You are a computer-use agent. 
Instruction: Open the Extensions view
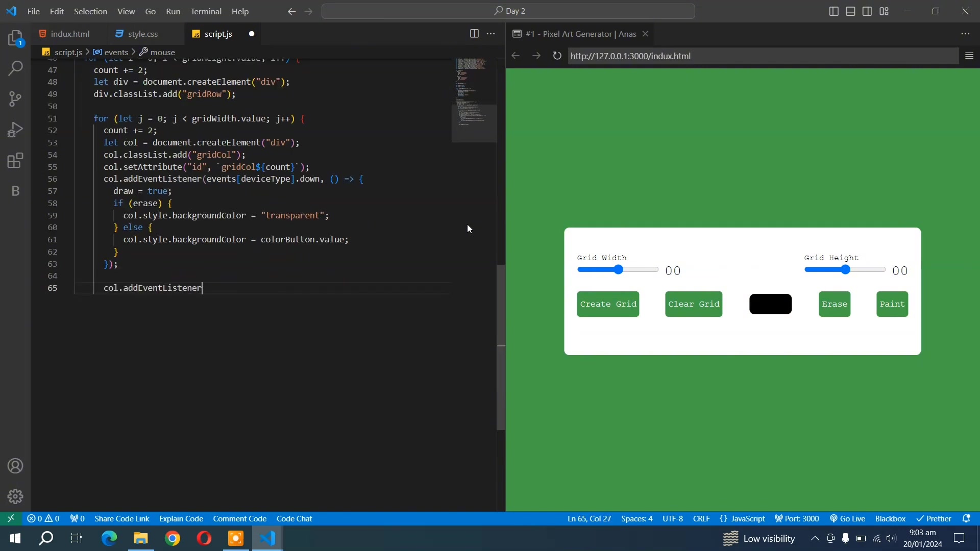click(x=15, y=161)
